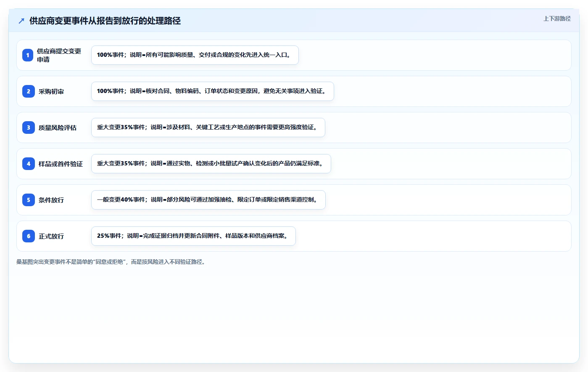Click step number badge 4

click(x=29, y=164)
